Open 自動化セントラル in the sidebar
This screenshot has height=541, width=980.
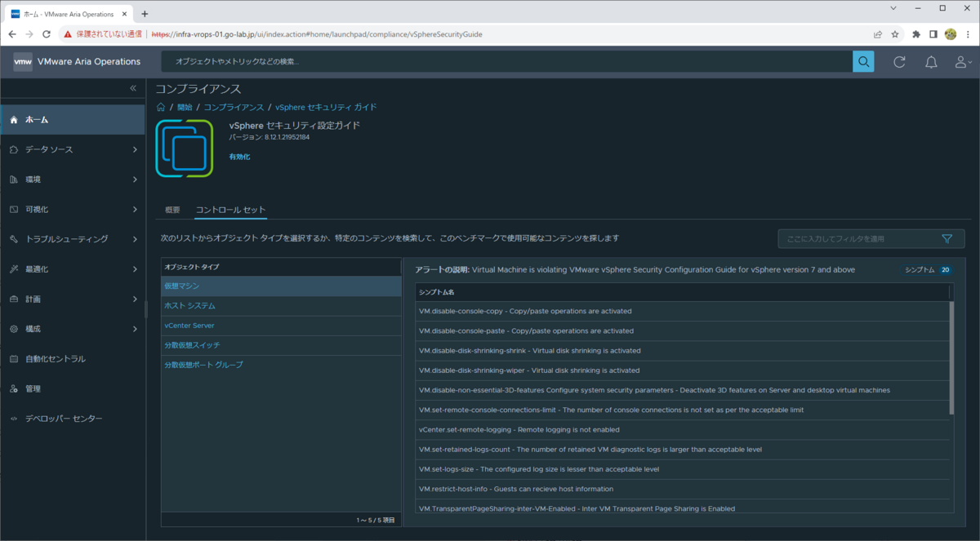click(73, 359)
